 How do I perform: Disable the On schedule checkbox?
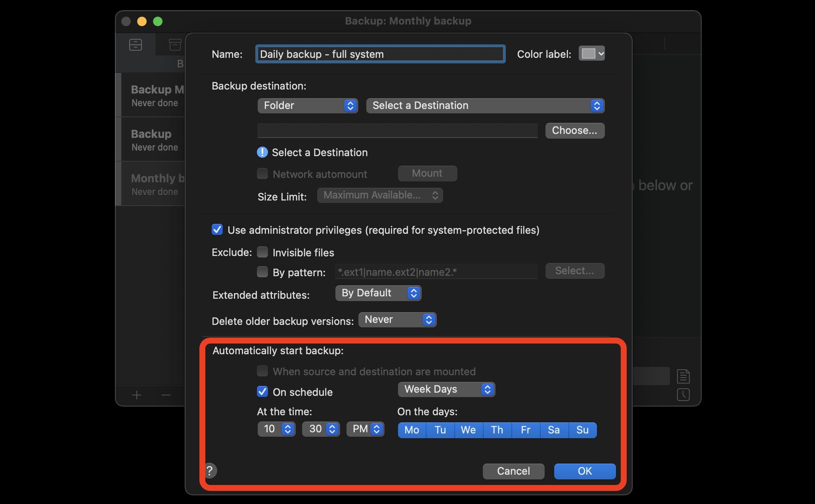tap(262, 392)
